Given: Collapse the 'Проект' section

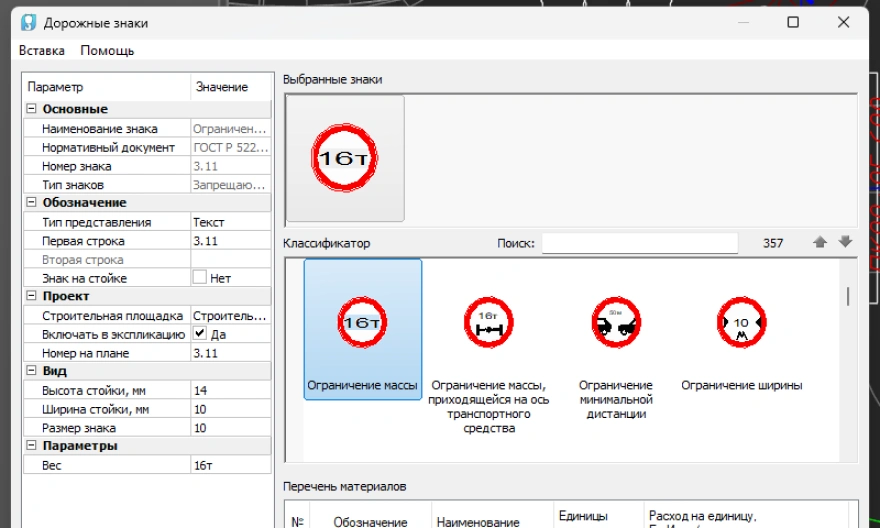Looking at the screenshot, I should [31, 296].
